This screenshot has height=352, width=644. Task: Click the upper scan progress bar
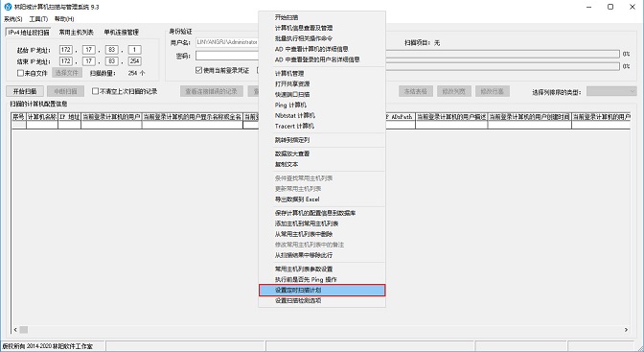coord(502,54)
